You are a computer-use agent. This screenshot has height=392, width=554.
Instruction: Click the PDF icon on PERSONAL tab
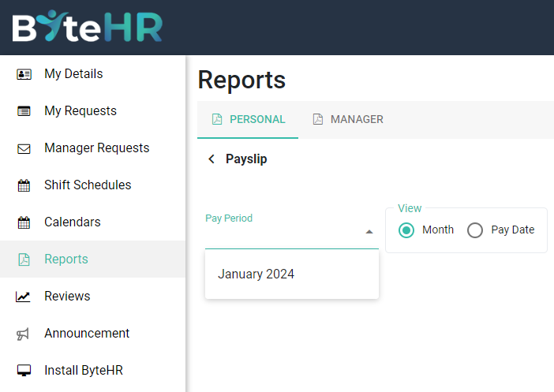pyautogui.click(x=217, y=119)
